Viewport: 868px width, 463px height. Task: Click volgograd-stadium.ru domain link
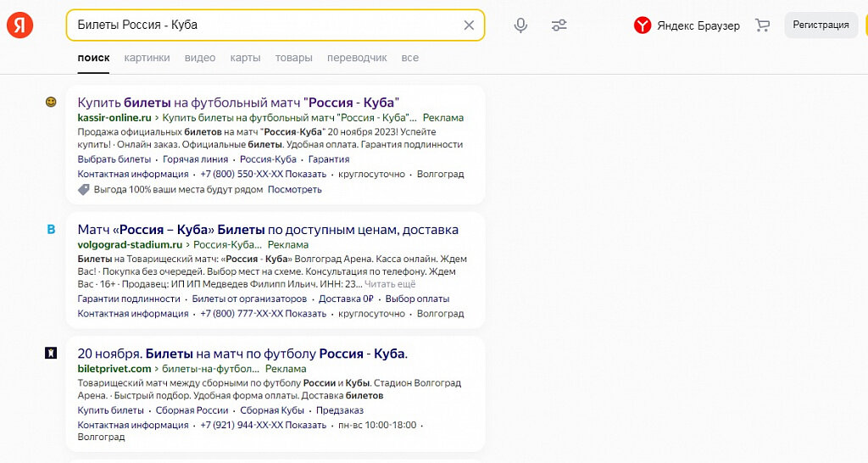click(130, 244)
